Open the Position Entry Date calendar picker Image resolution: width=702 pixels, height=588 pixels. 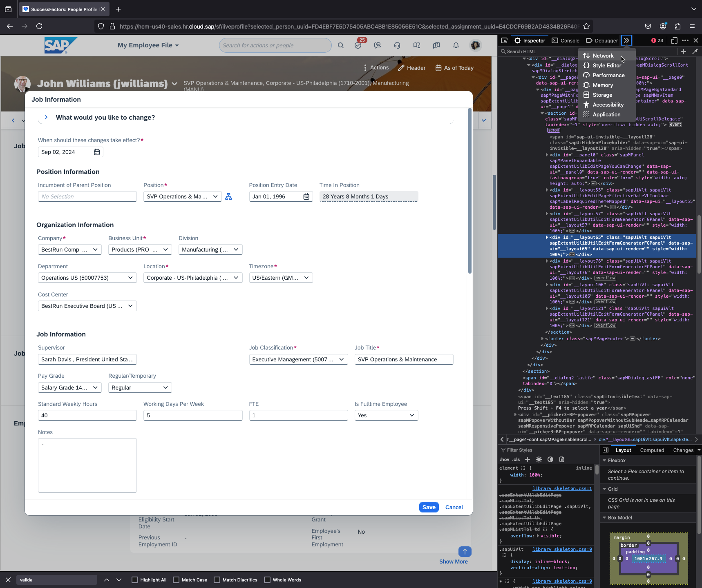[306, 196]
